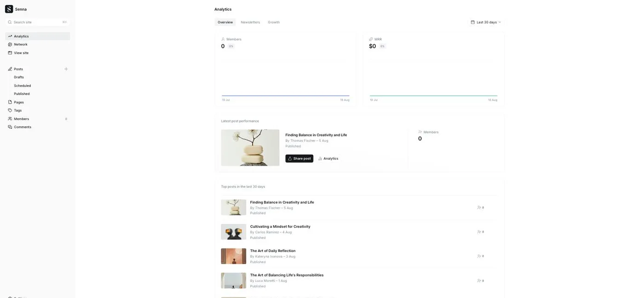Click the 'Latest post performance' heading
The image size is (644, 298).
pos(240,121)
